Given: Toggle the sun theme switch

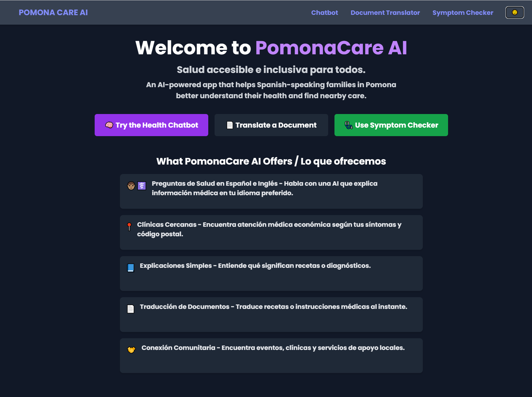Looking at the screenshot, I should (515, 12).
